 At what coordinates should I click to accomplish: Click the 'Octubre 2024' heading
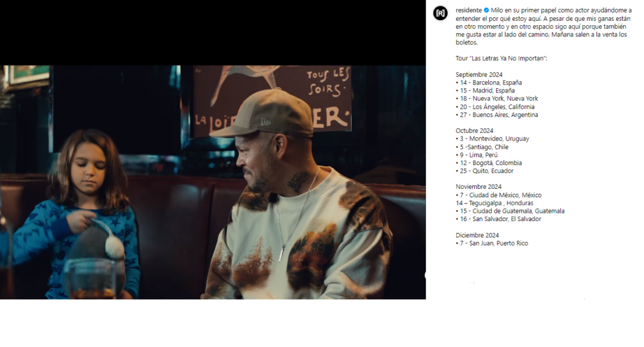[474, 131]
